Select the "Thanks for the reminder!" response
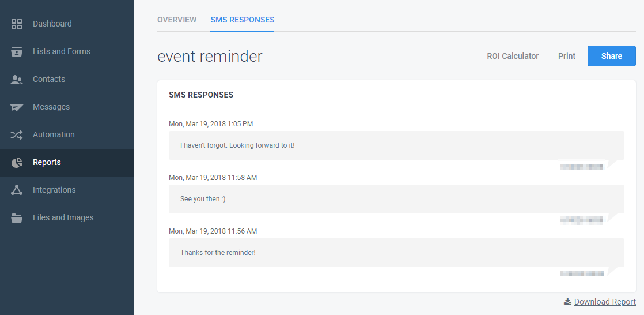 (x=396, y=253)
